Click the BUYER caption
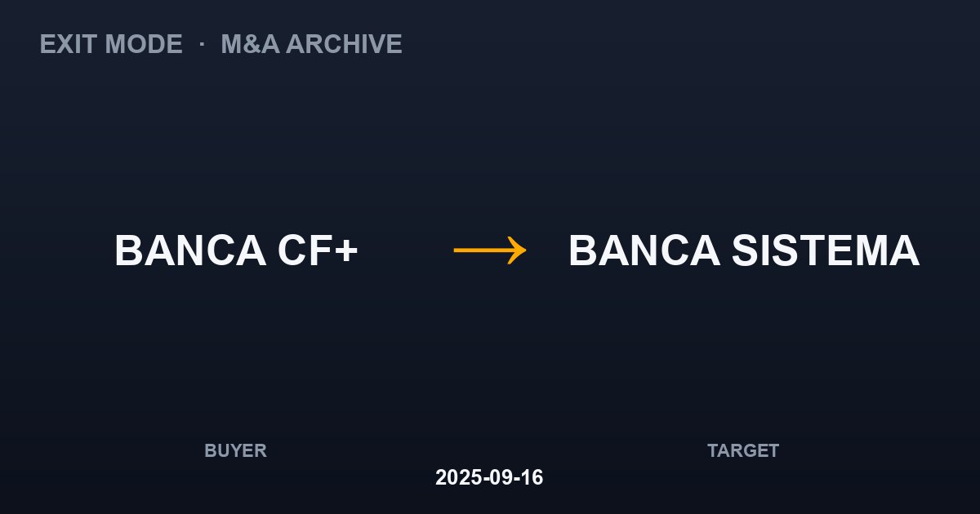The width and height of the screenshot is (980, 514). coord(235,450)
